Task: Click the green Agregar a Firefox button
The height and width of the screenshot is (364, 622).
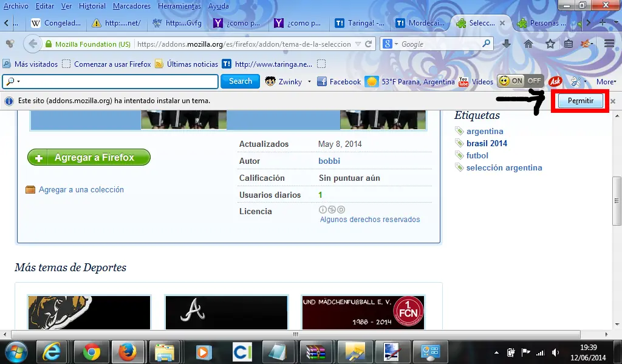Action: tap(89, 157)
